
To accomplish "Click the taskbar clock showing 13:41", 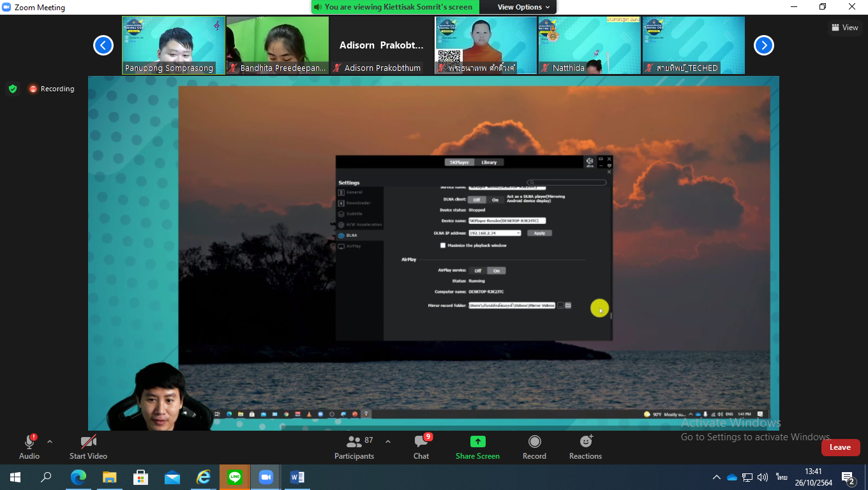I will pyautogui.click(x=813, y=477).
